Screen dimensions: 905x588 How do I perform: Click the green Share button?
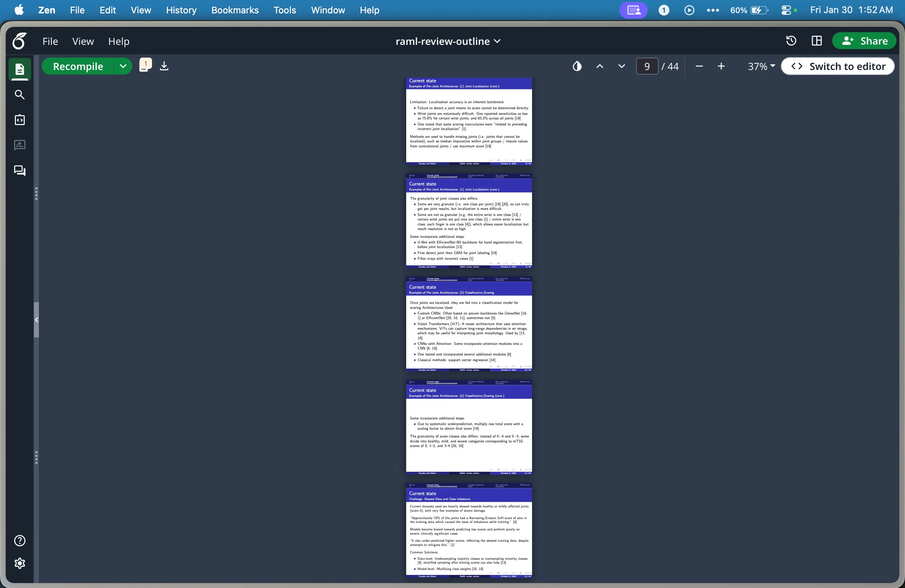coord(864,41)
